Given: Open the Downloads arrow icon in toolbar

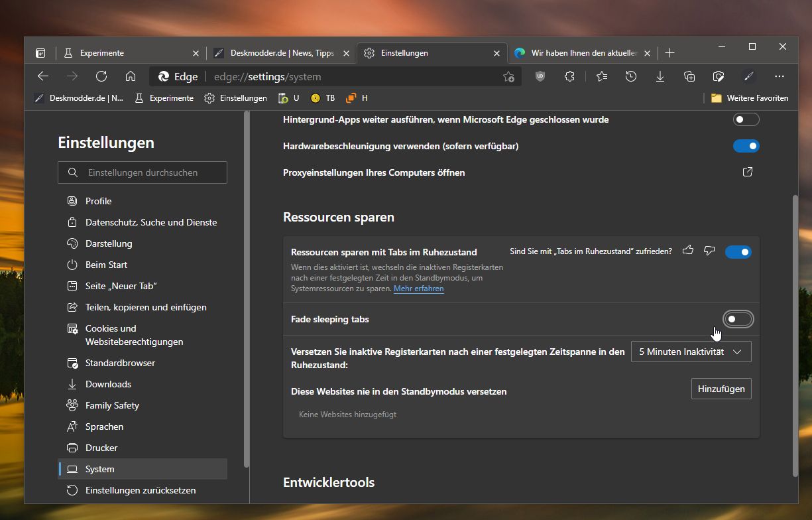Looking at the screenshot, I should coord(660,76).
